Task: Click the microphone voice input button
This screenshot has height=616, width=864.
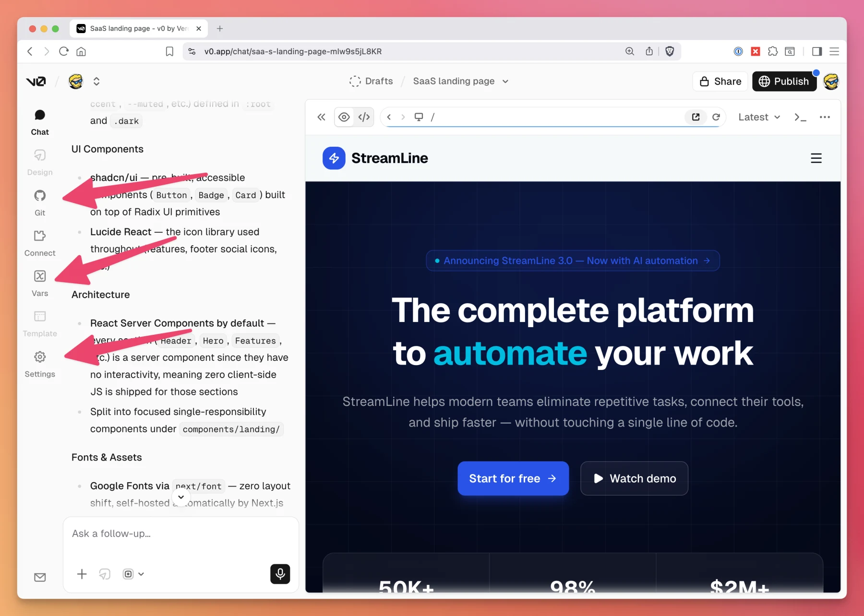Action: point(280,574)
